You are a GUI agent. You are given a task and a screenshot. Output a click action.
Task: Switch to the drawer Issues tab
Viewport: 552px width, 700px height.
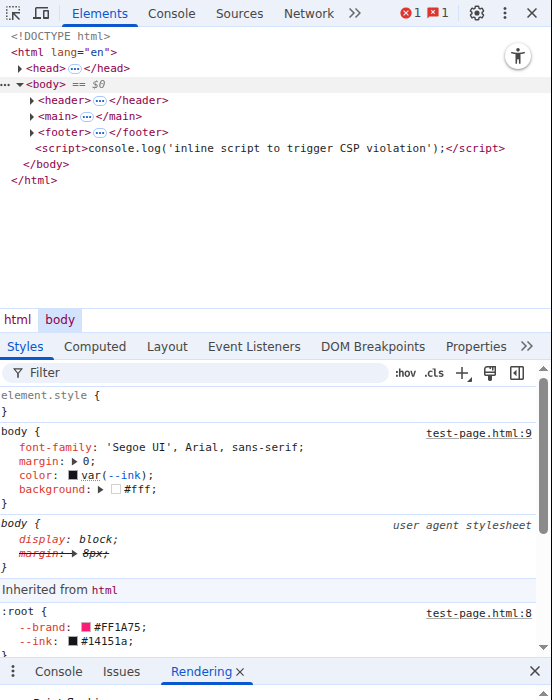(x=121, y=671)
